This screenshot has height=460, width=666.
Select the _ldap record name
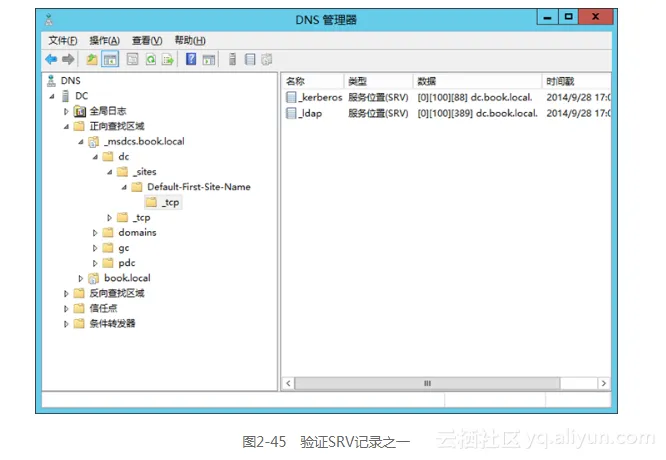(x=310, y=113)
